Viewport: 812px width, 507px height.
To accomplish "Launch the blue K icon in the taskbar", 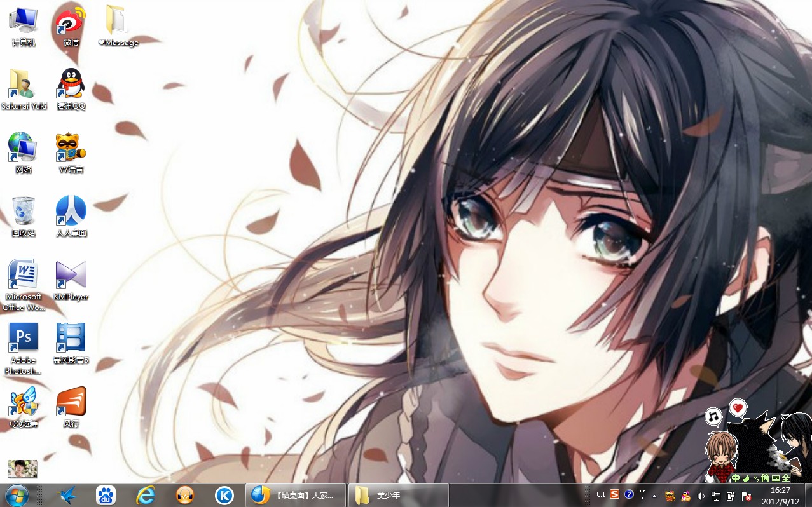I will point(224,495).
